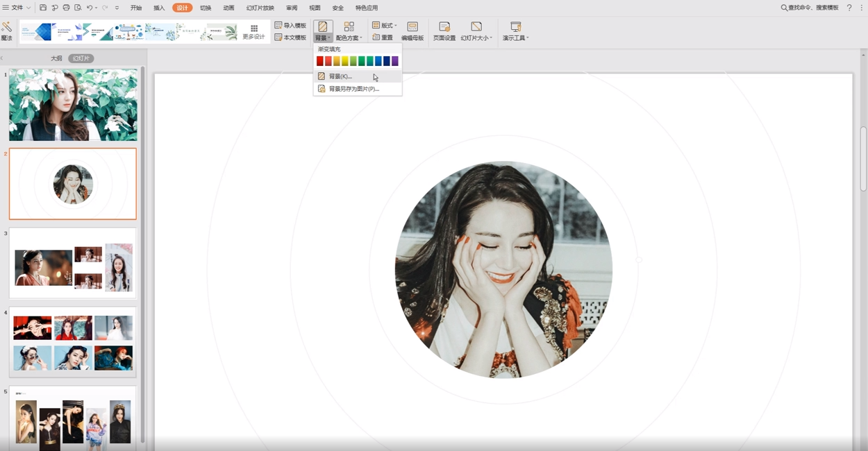The image size is (868, 451).
Task: Click the help question mark icon
Action: click(x=849, y=8)
